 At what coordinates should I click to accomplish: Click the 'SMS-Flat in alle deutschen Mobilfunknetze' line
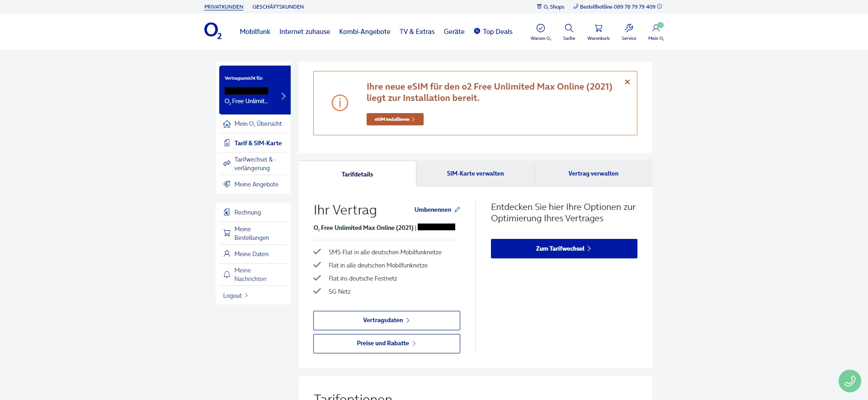point(385,252)
